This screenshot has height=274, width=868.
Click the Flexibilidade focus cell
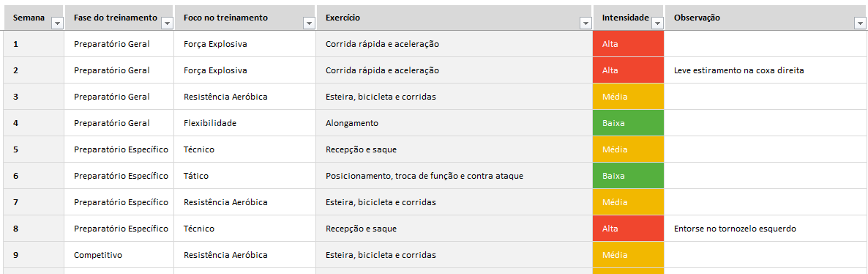coord(245,123)
